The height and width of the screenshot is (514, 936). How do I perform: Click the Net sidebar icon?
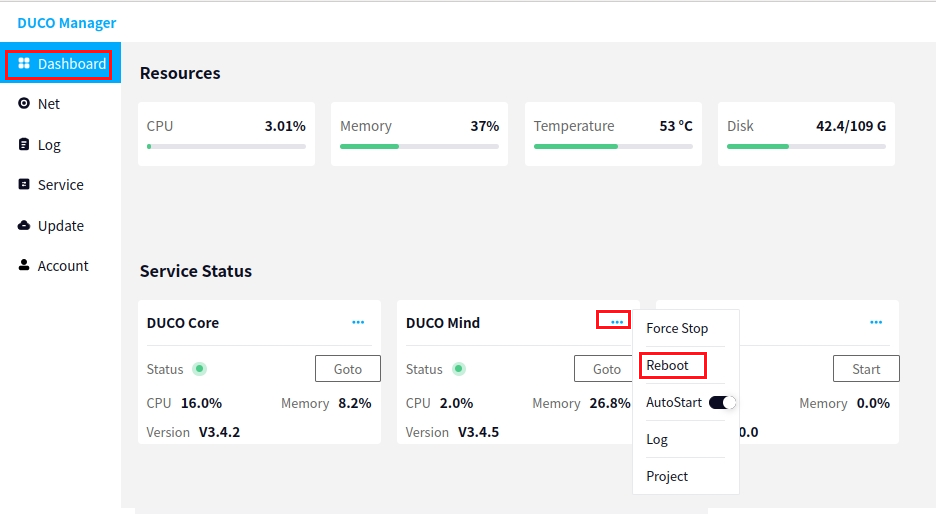coord(24,103)
